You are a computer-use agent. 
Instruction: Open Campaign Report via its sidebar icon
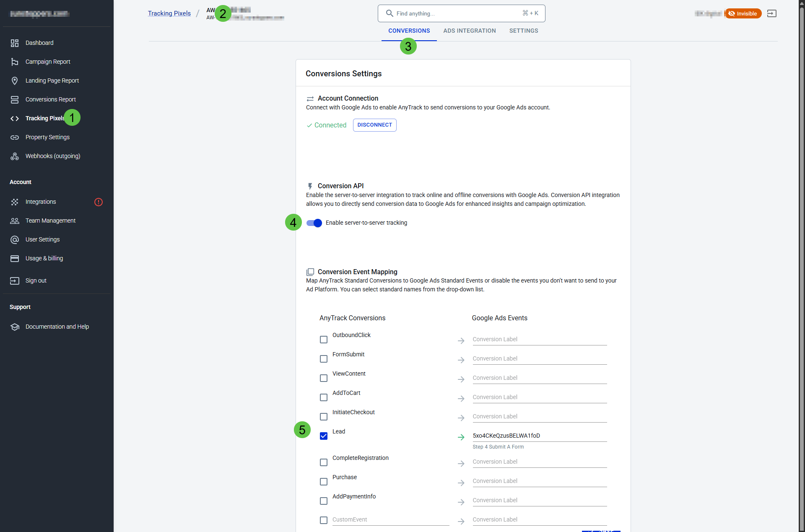click(15, 62)
